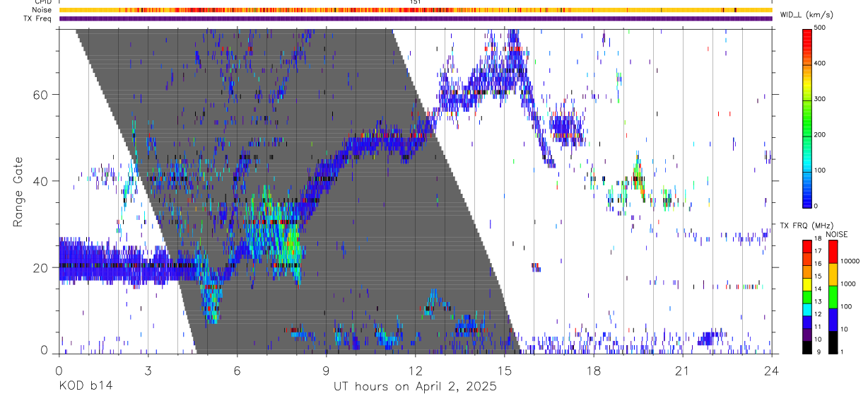Click the 'TX FRQ (MHz)' legend title

[807, 226]
